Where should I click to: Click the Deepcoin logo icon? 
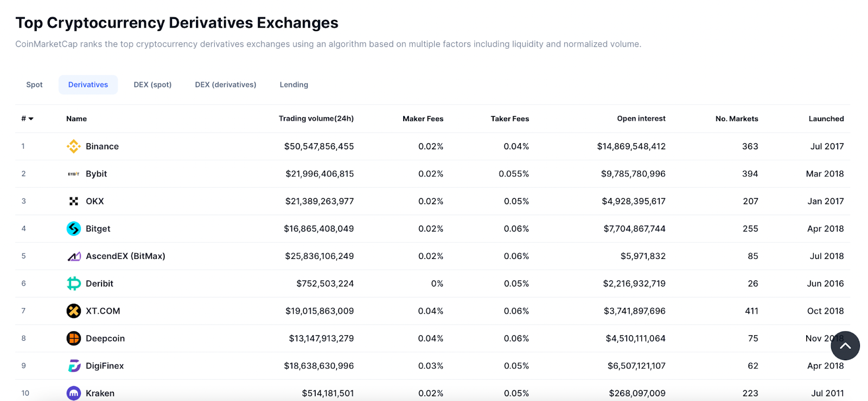[x=74, y=338]
